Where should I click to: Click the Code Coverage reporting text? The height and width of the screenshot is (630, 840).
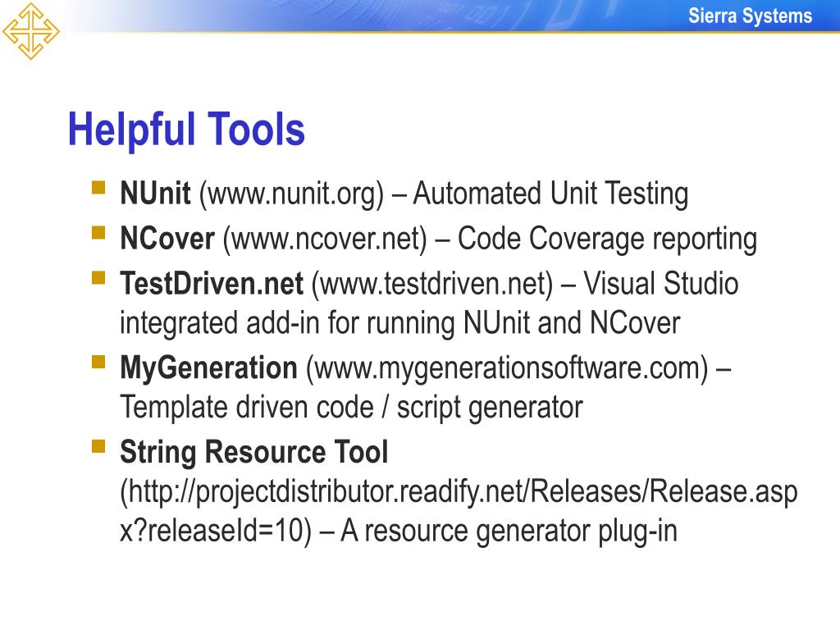point(607,239)
